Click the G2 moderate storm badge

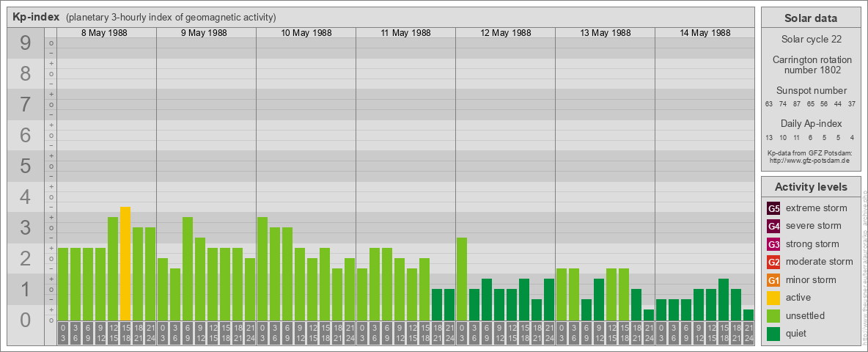[x=773, y=262]
